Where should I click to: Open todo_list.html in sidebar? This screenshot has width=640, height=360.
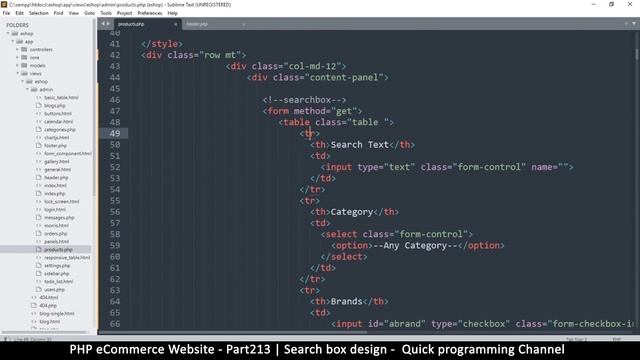click(59, 282)
